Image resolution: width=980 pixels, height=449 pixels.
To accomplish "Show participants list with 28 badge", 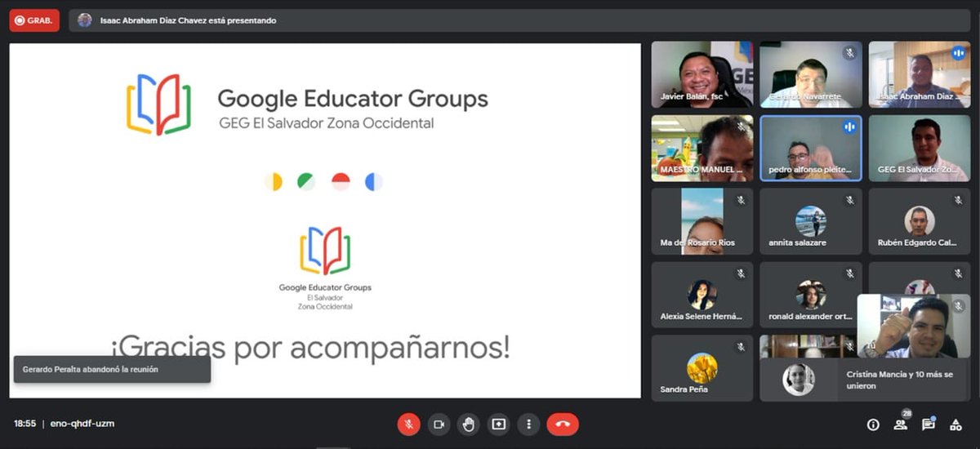I will (901, 423).
